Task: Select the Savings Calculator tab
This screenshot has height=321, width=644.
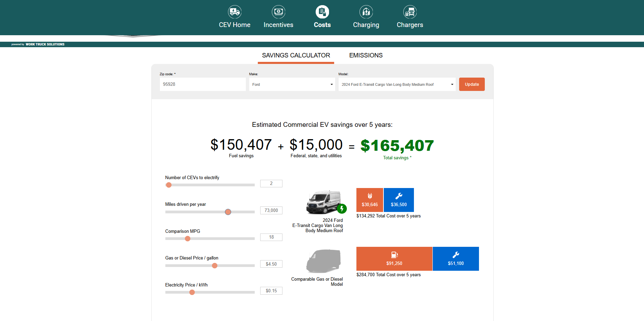Action: pyautogui.click(x=296, y=55)
